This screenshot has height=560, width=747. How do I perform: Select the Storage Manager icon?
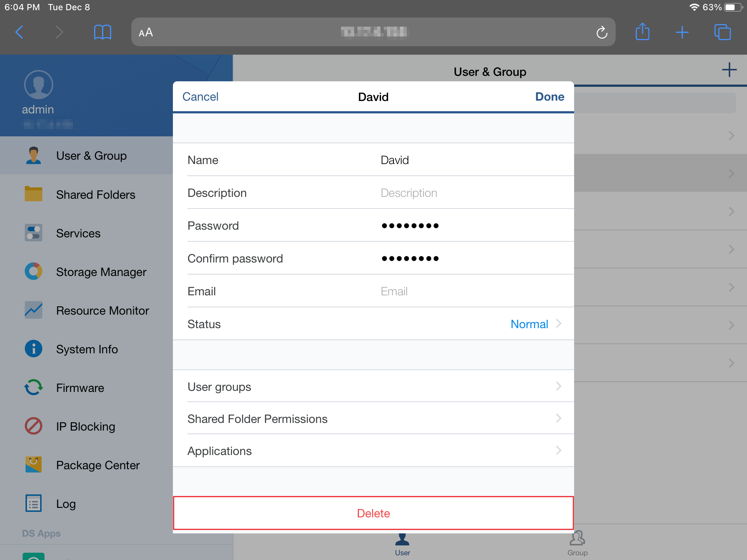pyautogui.click(x=33, y=271)
